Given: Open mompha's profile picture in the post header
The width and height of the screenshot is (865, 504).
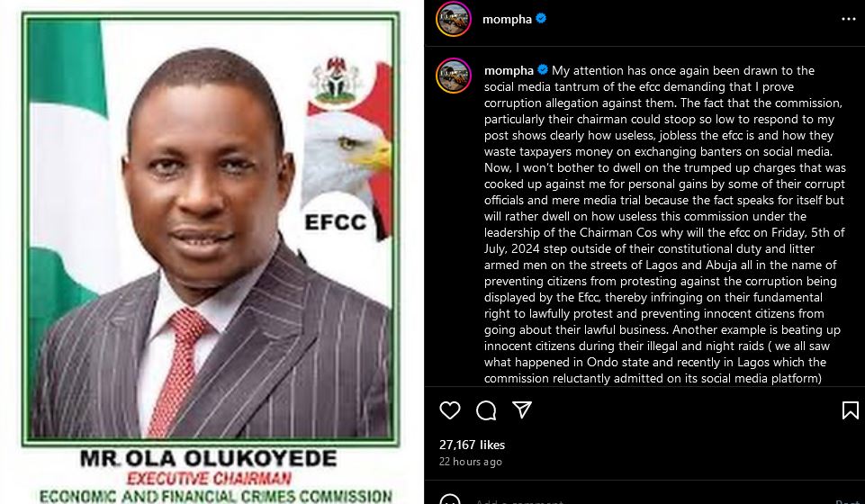Looking at the screenshot, I should tap(454, 19).
